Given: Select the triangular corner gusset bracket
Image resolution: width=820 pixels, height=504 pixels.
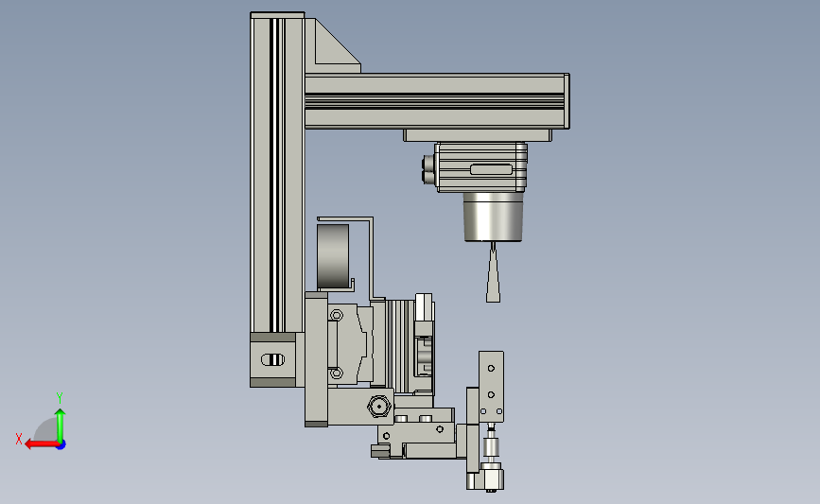Looking at the screenshot, I should (x=333, y=46).
